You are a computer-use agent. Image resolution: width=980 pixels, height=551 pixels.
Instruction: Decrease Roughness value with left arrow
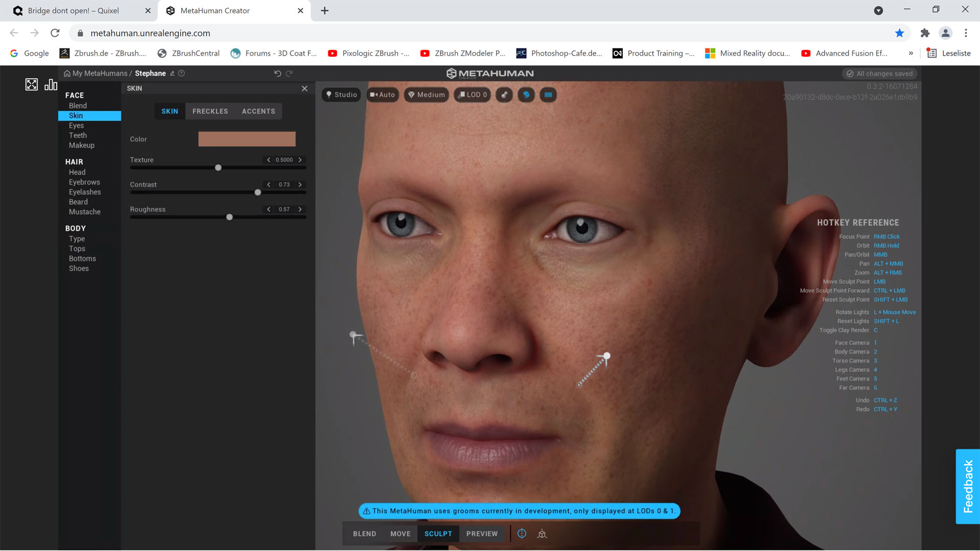(x=268, y=210)
